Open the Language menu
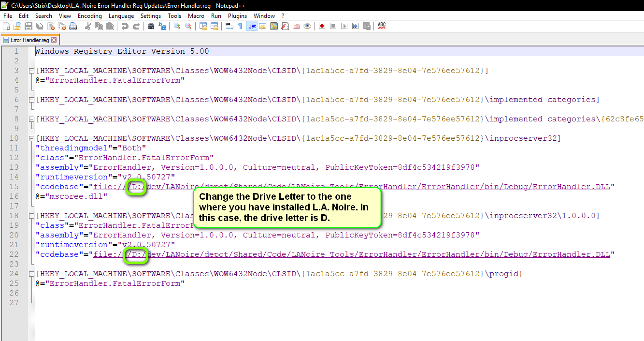Image resolution: width=644 pixels, height=341 pixels. point(121,16)
